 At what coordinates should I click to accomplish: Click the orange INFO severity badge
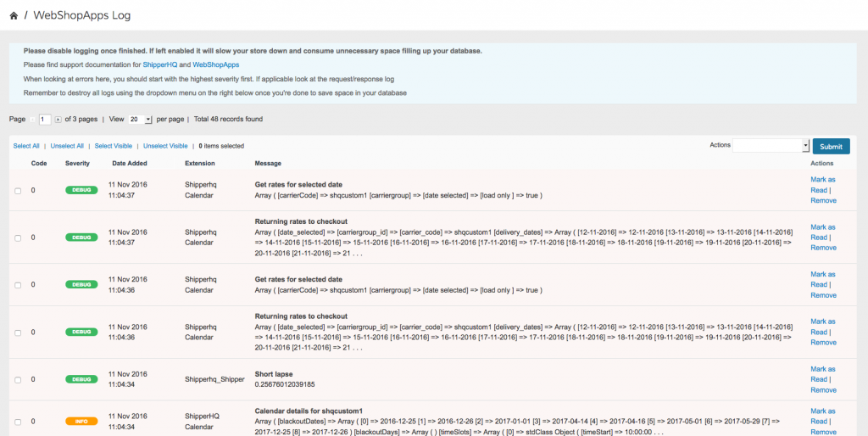pos(81,422)
